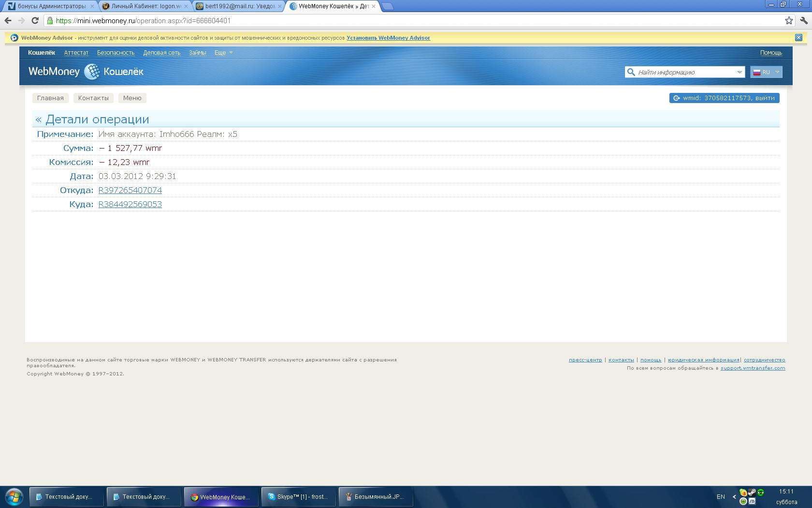812x508 pixels.
Task: Click the commission − 12,23 wmr
Action: 124,162
